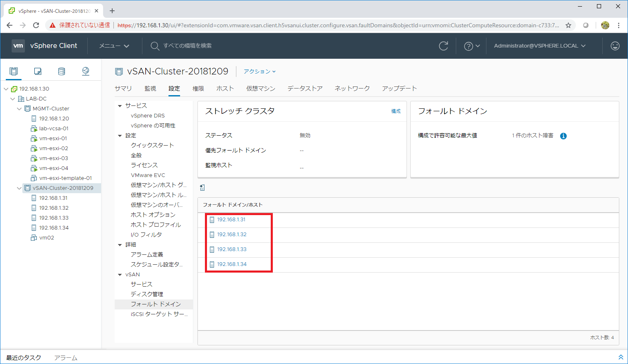Bookmark this page with the star icon

(568, 25)
